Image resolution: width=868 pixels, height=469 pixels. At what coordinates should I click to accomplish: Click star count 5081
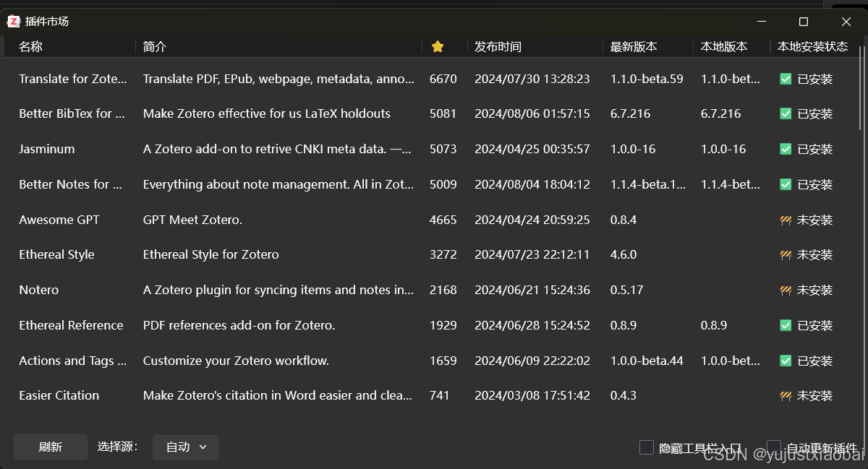[x=443, y=113]
